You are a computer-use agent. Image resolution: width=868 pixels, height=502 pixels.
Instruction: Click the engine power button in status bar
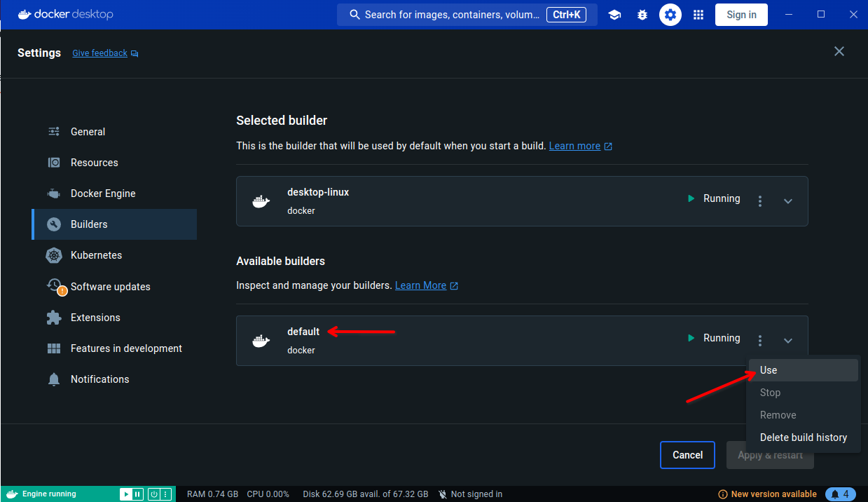[x=154, y=494]
